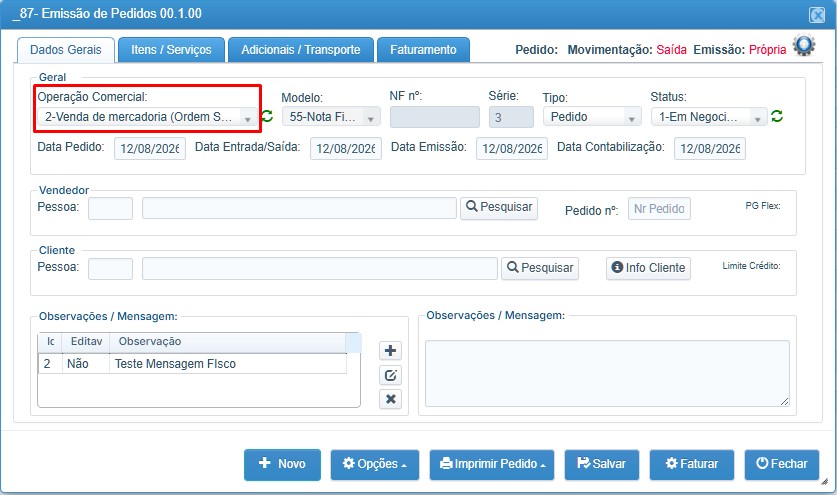Open the Status dropdown
Viewport: 837px width, 495px height.
(709, 116)
